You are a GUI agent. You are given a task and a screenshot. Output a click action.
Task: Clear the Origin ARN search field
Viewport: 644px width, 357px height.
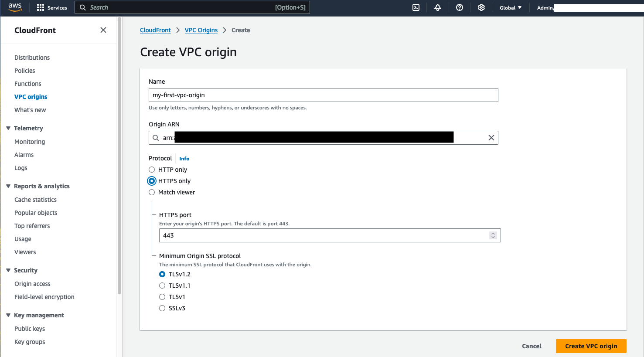tap(491, 137)
